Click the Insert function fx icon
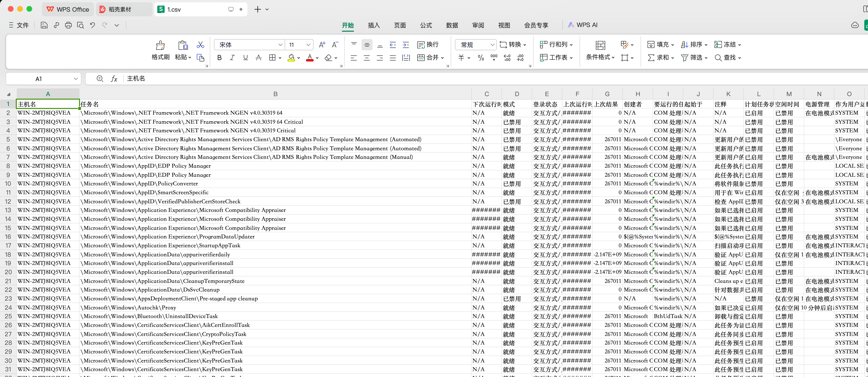 (114, 79)
